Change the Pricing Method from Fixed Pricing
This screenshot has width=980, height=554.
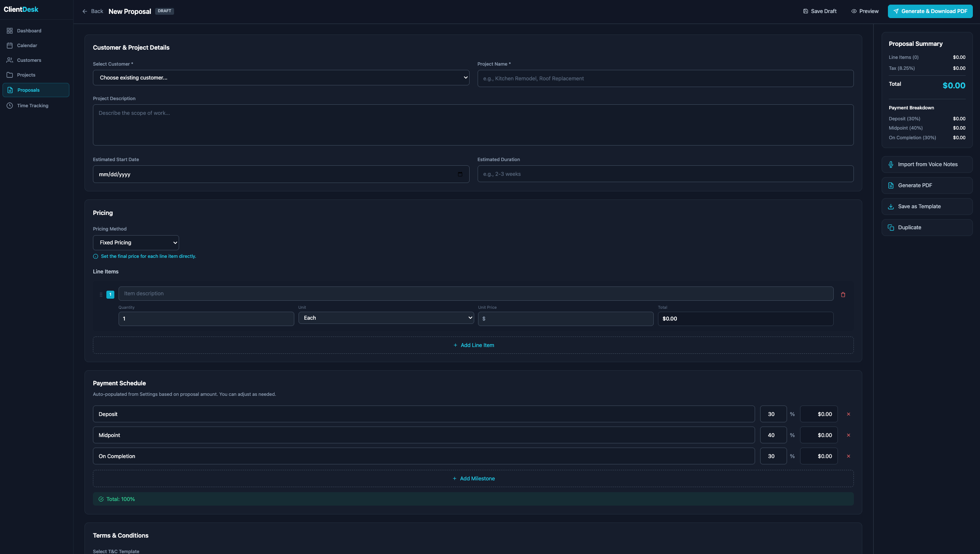pos(136,242)
